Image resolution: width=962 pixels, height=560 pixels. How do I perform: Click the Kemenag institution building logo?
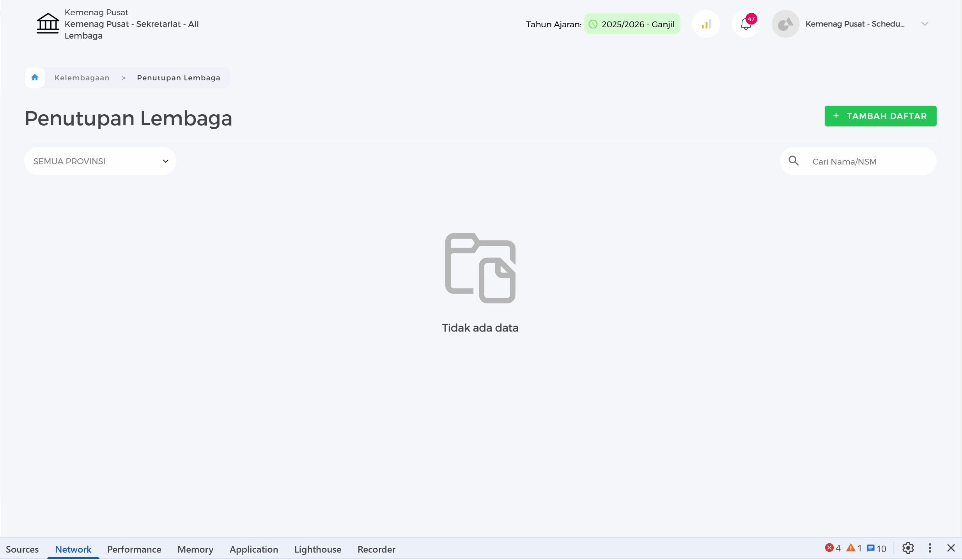pyautogui.click(x=48, y=23)
